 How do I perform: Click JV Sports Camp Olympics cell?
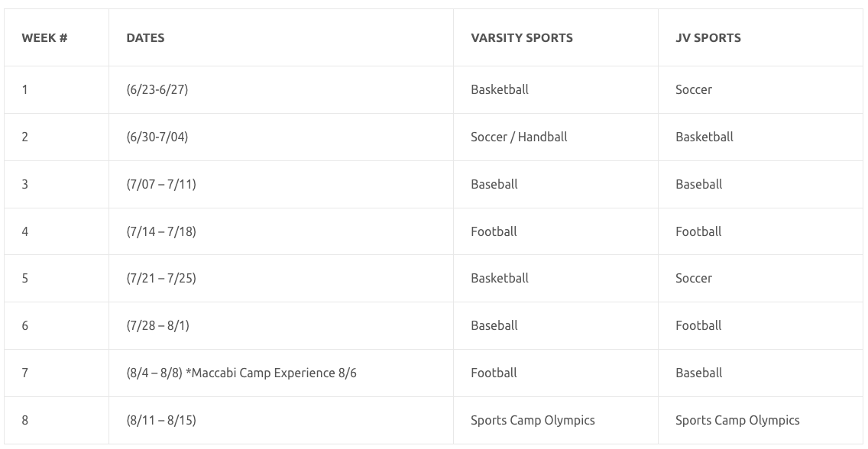click(x=737, y=420)
